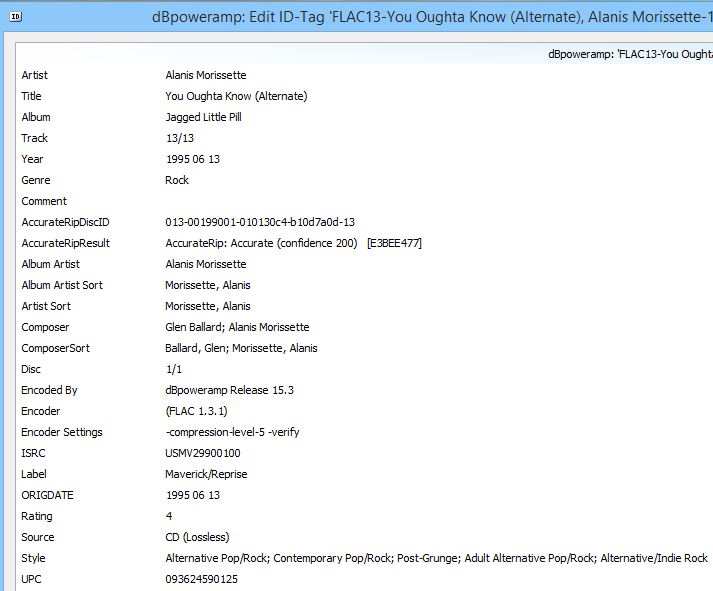Image resolution: width=713 pixels, height=591 pixels.
Task: Change the Label value Maverick/Reprise
Action: [206, 474]
